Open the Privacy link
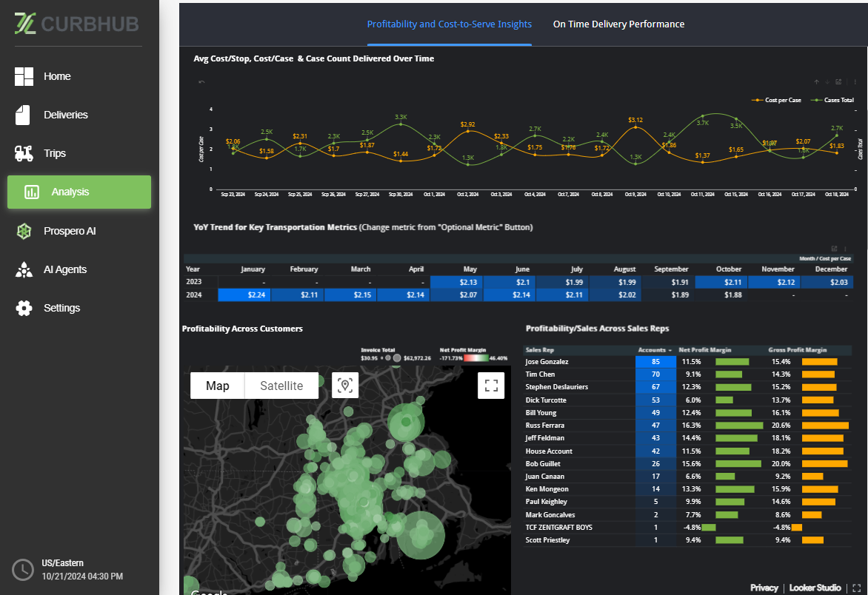Viewport: 868px width, 595px height. click(764, 588)
